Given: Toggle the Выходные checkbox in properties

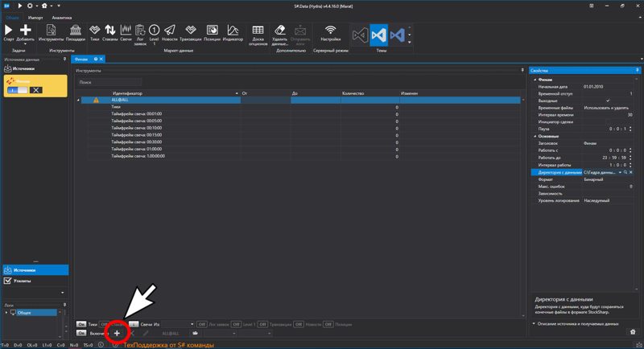Looking at the screenshot, I should coord(608,101).
